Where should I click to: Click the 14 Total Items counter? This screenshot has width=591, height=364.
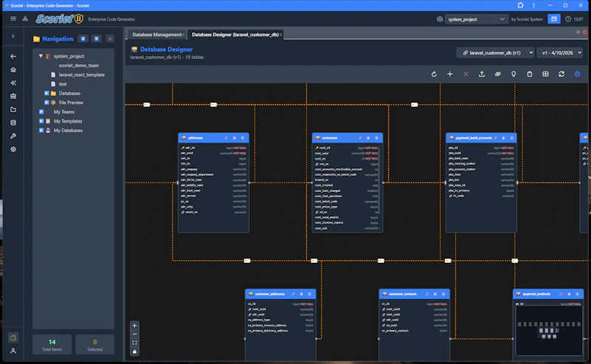[x=52, y=344]
